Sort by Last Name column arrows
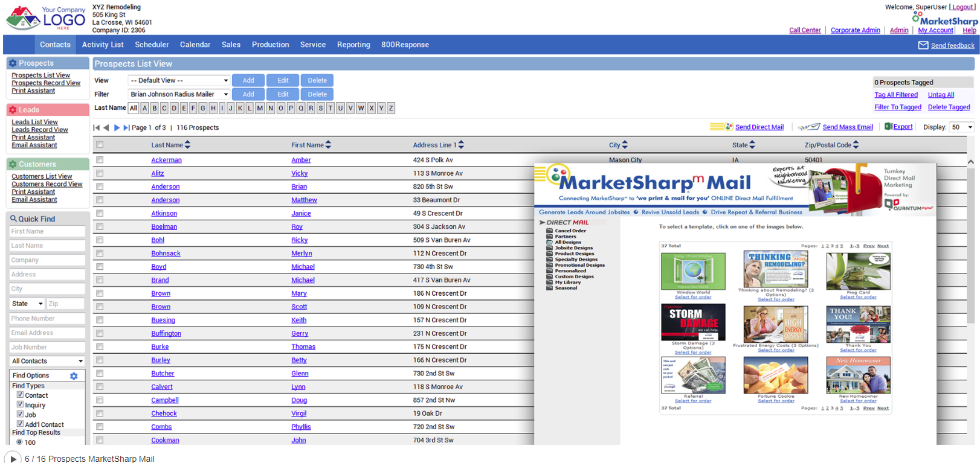The image size is (980, 463). click(x=187, y=145)
